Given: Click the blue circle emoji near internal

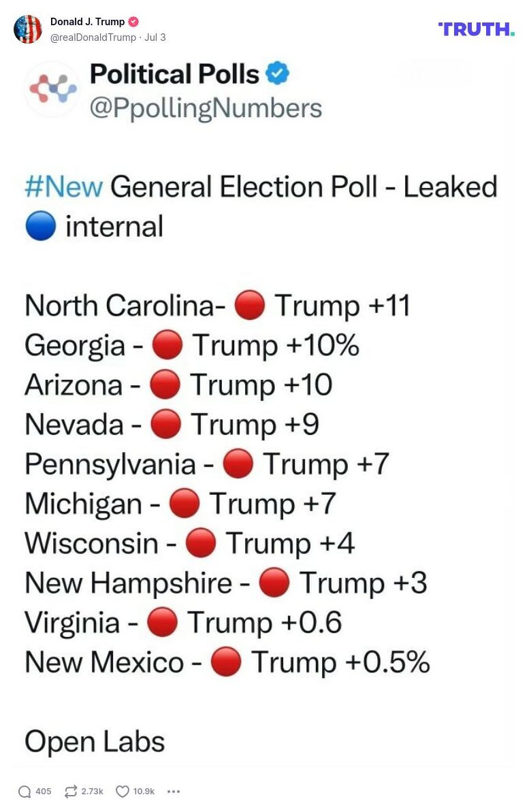Looking at the screenshot, I should [x=40, y=226].
